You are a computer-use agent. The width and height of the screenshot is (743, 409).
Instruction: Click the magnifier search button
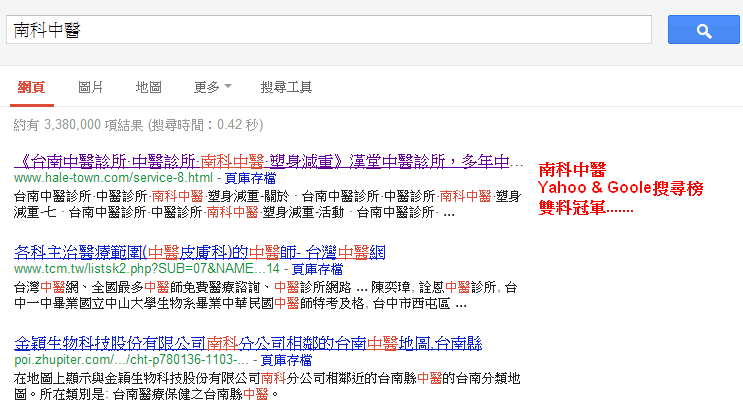point(703,30)
